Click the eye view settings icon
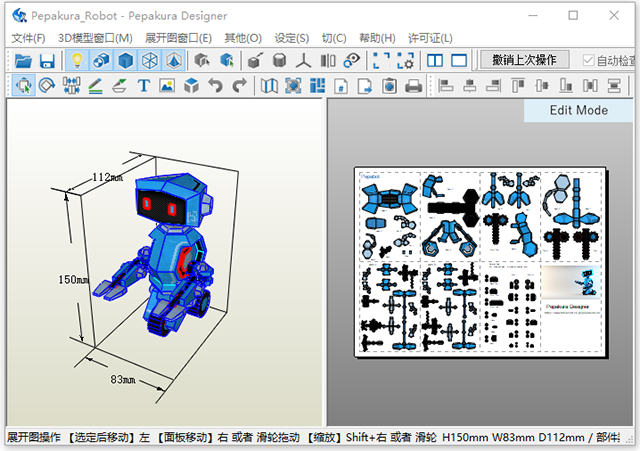Screen dimensions: 640x451 point(351,61)
